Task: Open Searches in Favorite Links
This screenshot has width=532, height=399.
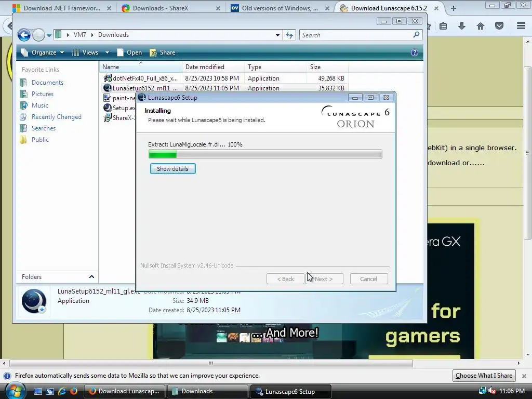Action: click(x=44, y=128)
